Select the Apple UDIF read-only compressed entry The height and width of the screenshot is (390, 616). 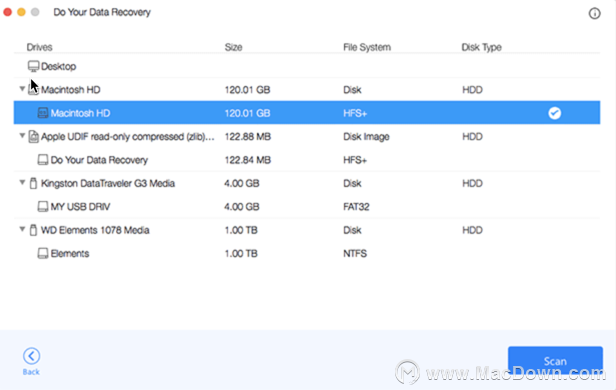(x=128, y=137)
